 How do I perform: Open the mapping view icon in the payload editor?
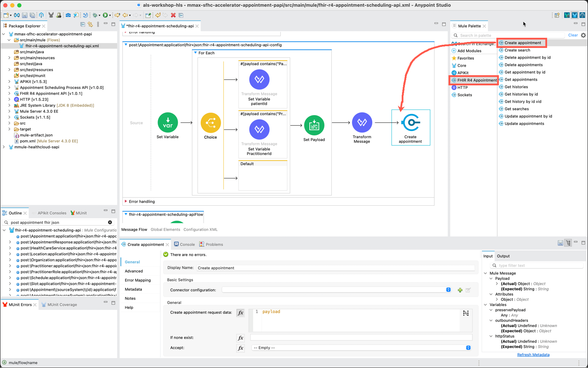pyautogui.click(x=466, y=313)
